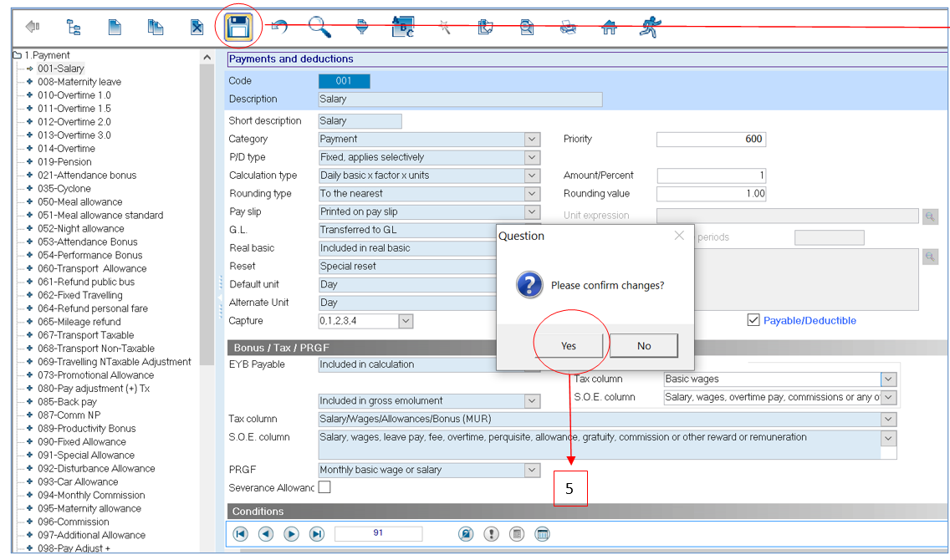
Task: Select 085-Back pay in tree
Action: click(67, 401)
